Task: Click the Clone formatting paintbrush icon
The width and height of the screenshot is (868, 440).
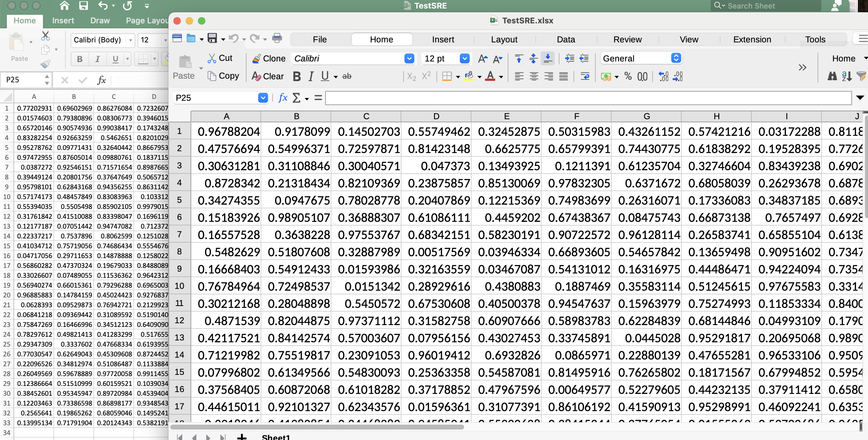Action: point(256,59)
